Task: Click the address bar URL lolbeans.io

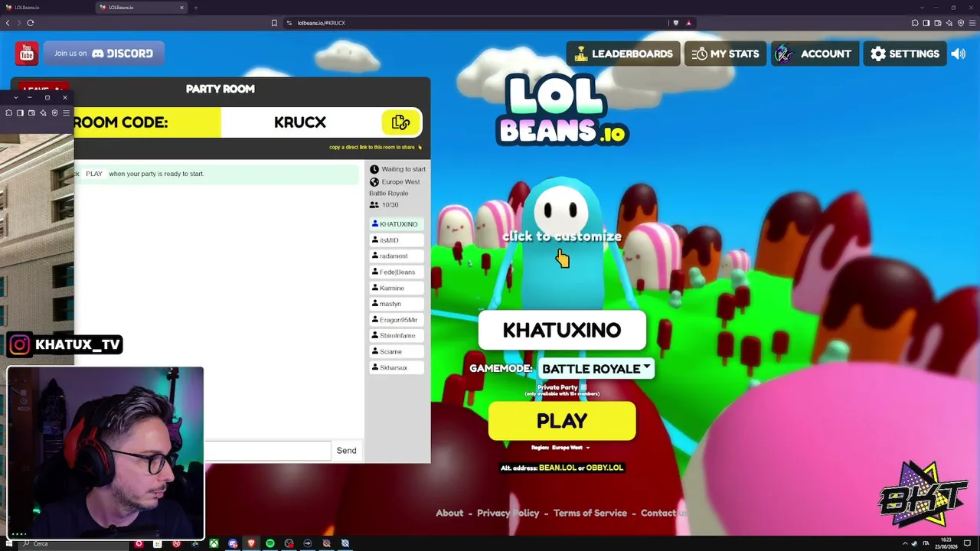Action: [x=321, y=23]
